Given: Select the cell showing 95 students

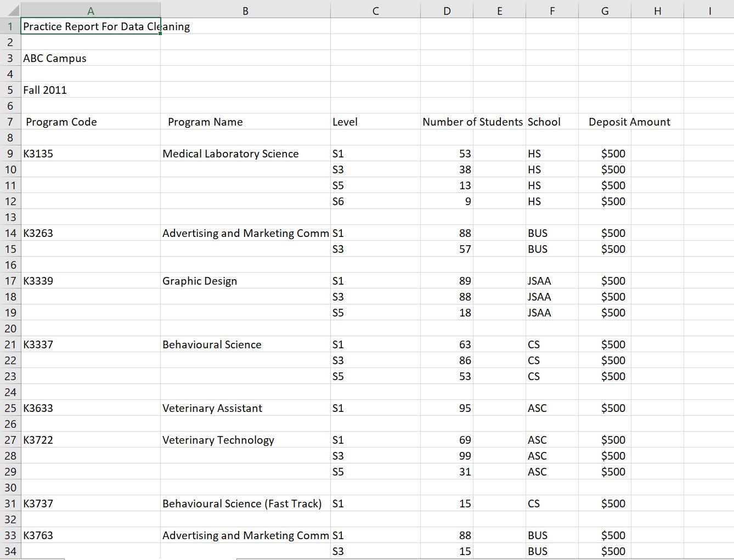Looking at the screenshot, I should point(447,408).
